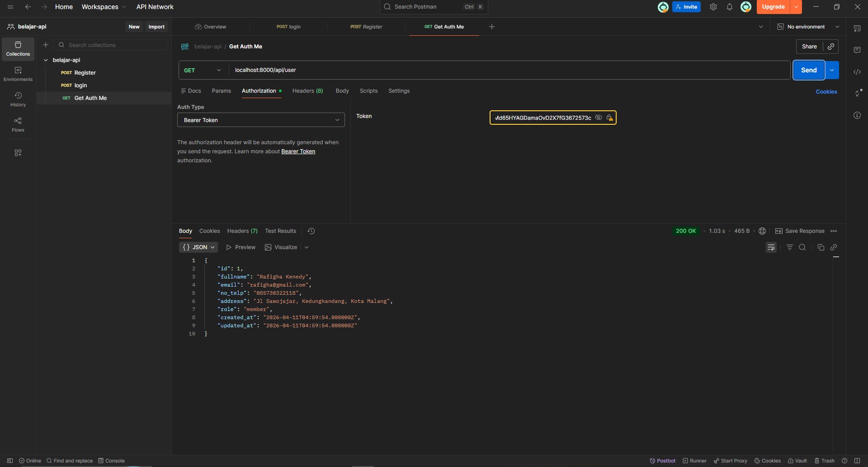Viewport: 868px width, 467px height.
Task: Search within the response body
Action: pyautogui.click(x=802, y=247)
